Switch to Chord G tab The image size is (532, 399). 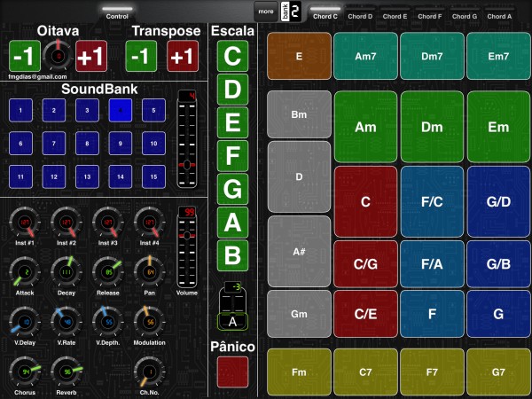point(465,13)
